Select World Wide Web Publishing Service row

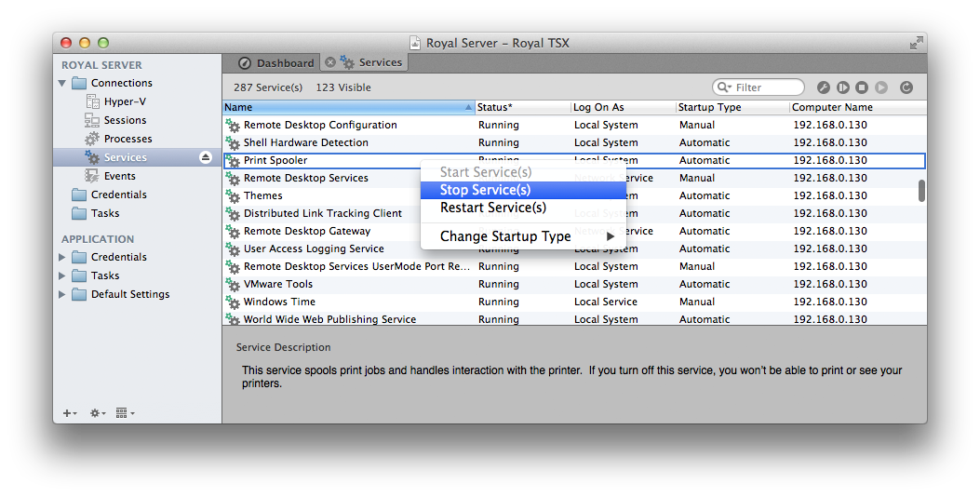(574, 319)
